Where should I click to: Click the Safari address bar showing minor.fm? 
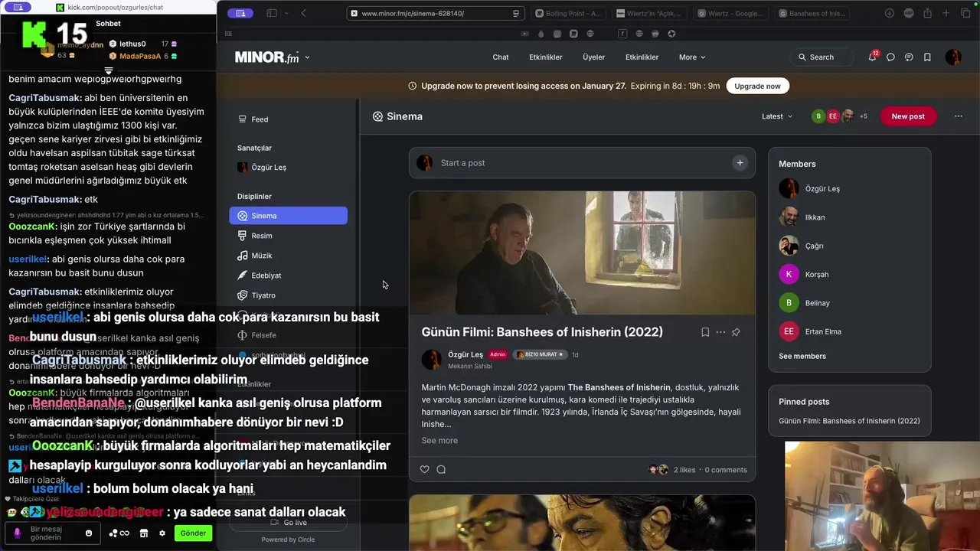click(436, 13)
